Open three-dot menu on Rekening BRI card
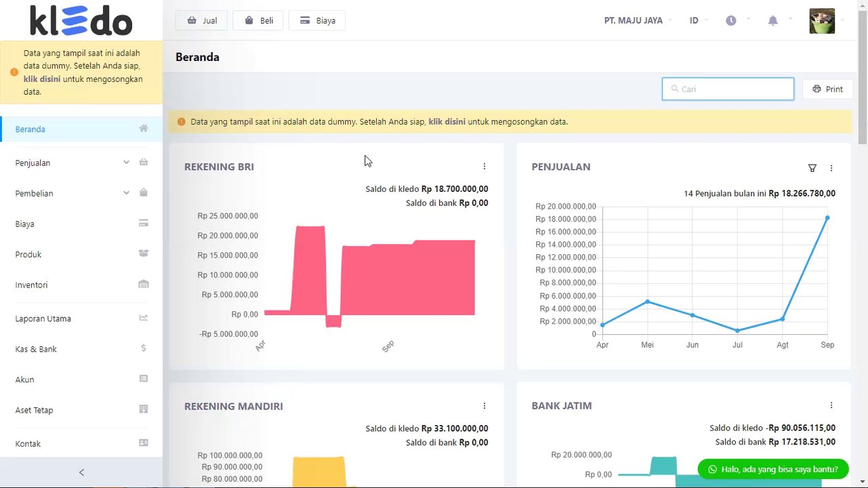This screenshot has height=488, width=868. click(484, 166)
